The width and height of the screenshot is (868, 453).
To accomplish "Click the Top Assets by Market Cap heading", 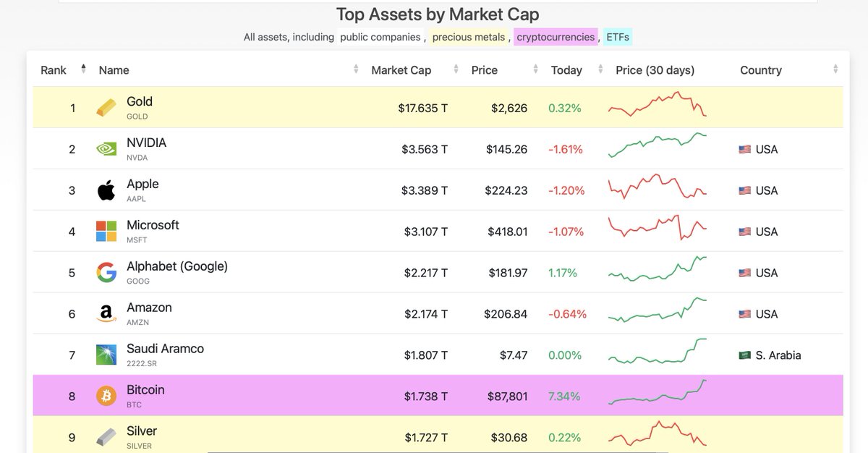I will [438, 14].
